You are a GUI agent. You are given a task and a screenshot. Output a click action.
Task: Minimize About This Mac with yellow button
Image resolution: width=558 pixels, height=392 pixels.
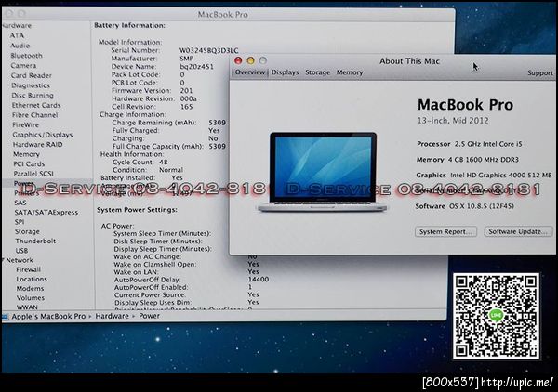pos(250,60)
